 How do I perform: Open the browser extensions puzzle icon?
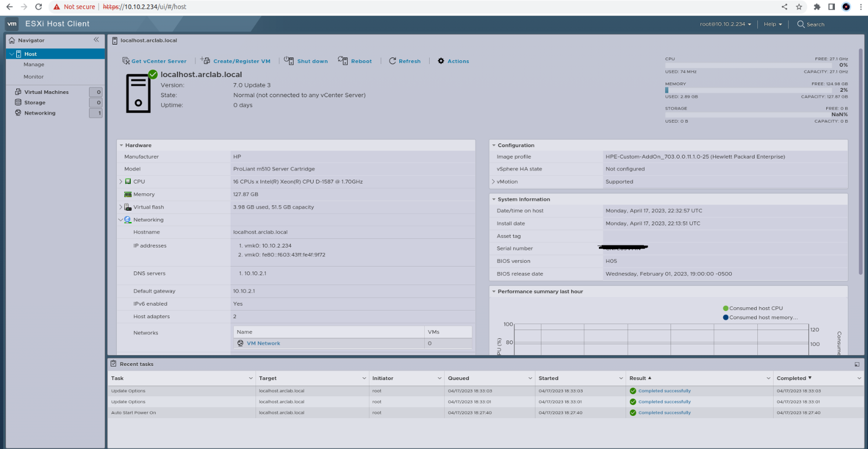coord(817,7)
